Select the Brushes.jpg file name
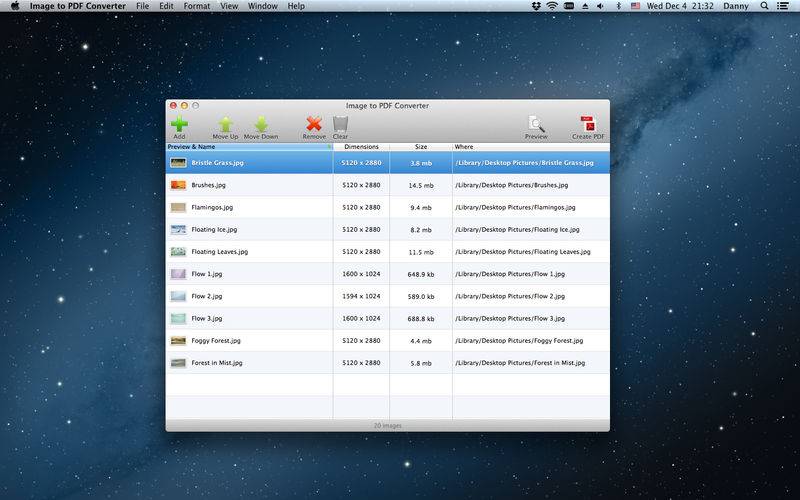Image resolution: width=800 pixels, height=500 pixels. point(208,185)
